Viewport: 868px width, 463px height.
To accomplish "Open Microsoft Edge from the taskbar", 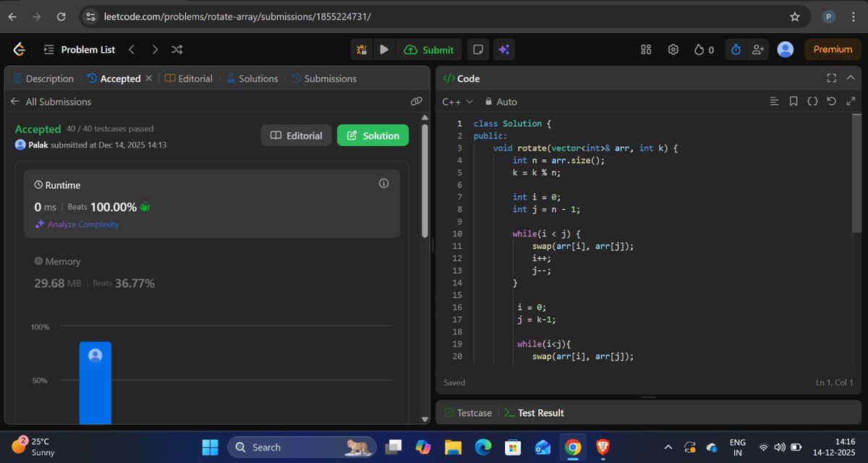I will click(x=482, y=446).
